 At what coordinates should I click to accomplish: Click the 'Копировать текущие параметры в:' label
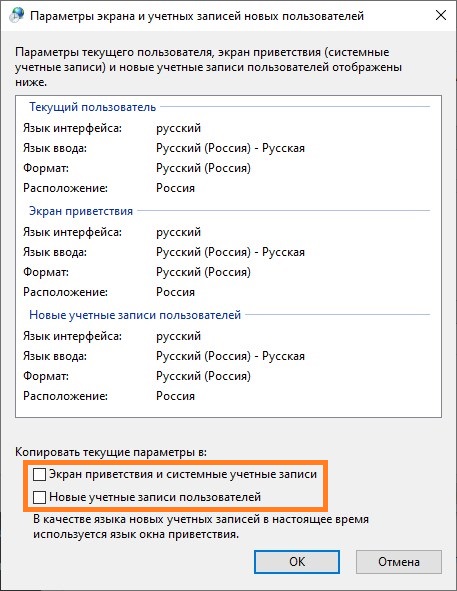(x=111, y=452)
